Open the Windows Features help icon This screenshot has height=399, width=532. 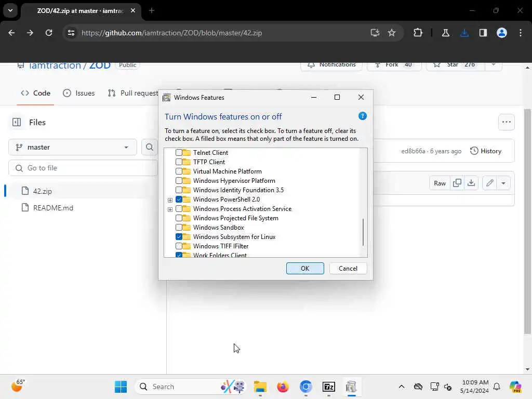point(362,116)
